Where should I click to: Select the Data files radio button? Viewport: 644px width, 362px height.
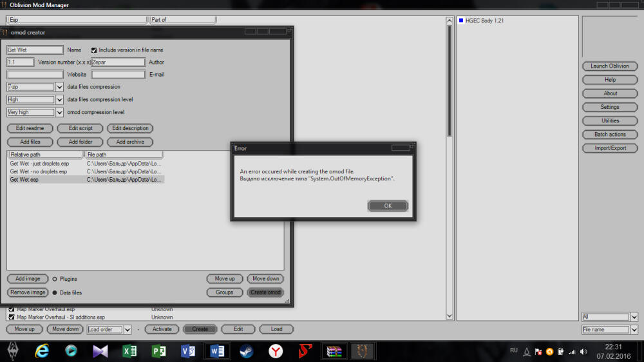[55, 292]
